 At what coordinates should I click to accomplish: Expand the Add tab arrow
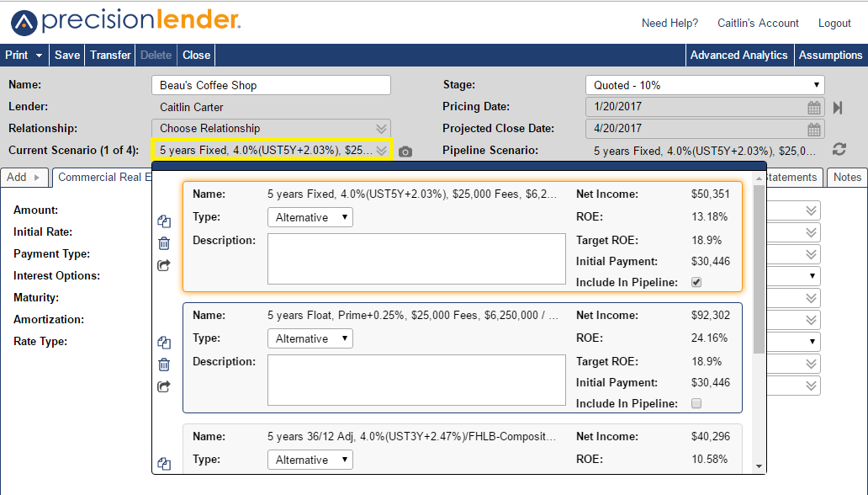(37, 178)
